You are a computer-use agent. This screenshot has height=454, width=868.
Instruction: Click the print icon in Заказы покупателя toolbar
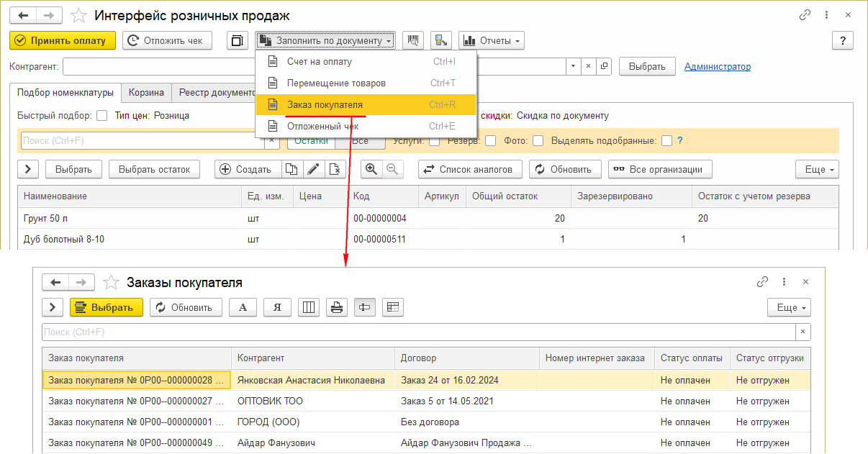(x=335, y=307)
